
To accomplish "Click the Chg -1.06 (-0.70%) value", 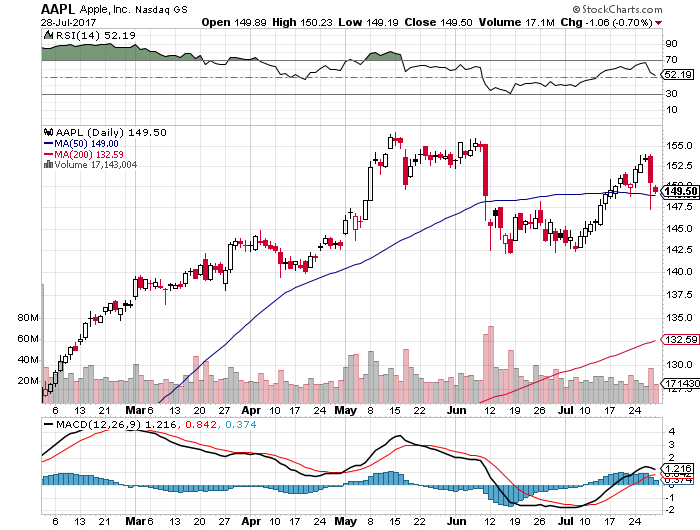I will (607, 22).
